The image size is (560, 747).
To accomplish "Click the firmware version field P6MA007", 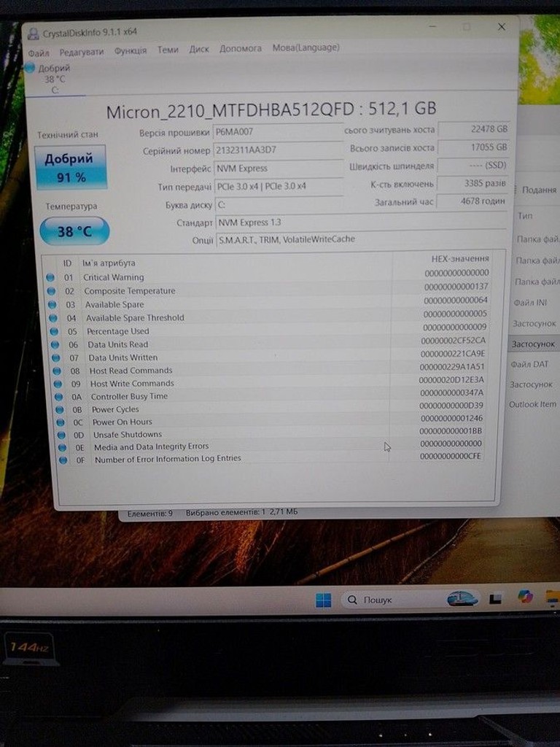I will click(278, 131).
